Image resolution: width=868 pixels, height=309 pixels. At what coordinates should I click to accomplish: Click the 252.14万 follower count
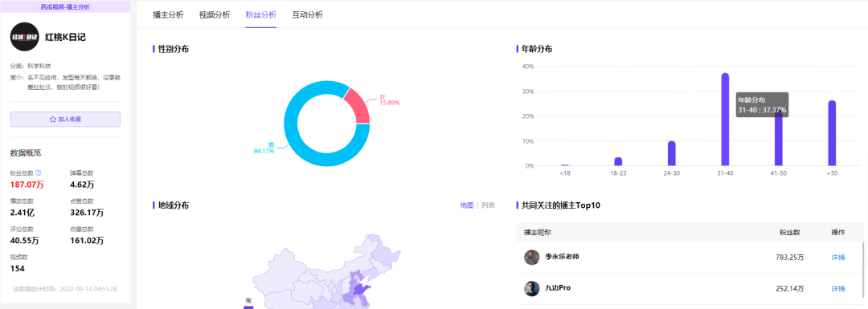[790, 289]
